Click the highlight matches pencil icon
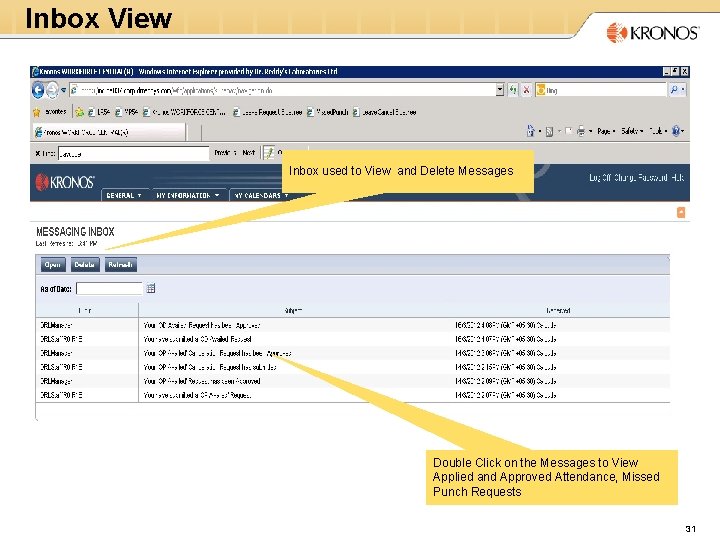The height and width of the screenshot is (540, 720). 269,153
